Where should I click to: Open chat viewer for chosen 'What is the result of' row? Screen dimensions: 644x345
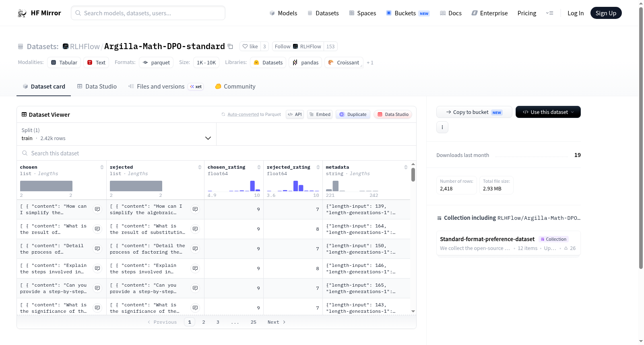(x=97, y=229)
